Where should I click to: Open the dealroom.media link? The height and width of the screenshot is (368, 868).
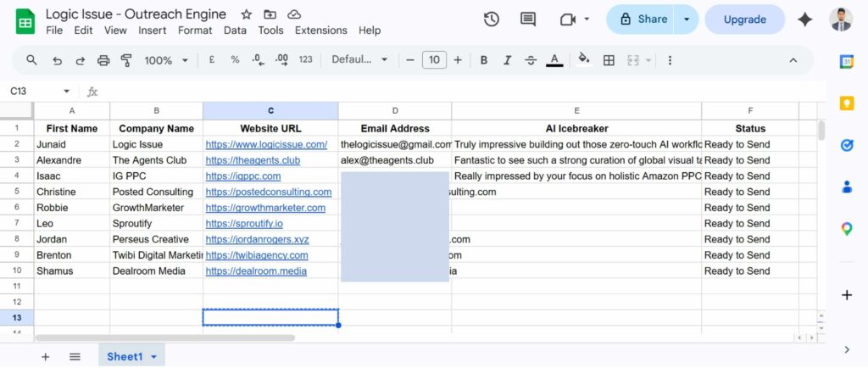tap(256, 271)
